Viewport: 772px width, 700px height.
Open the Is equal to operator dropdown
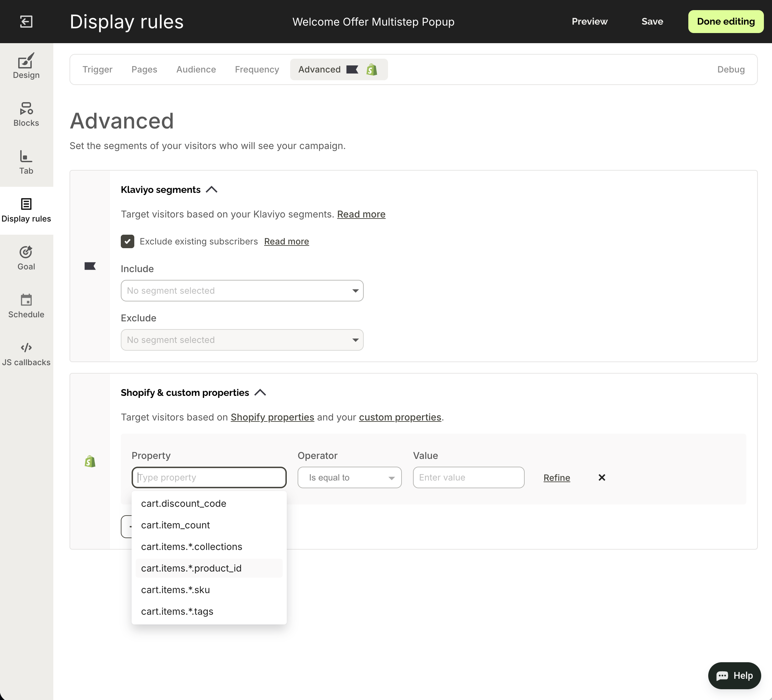click(x=349, y=477)
